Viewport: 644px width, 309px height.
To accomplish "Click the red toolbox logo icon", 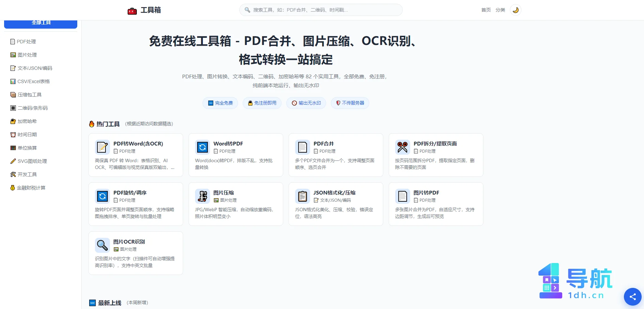I will (132, 11).
